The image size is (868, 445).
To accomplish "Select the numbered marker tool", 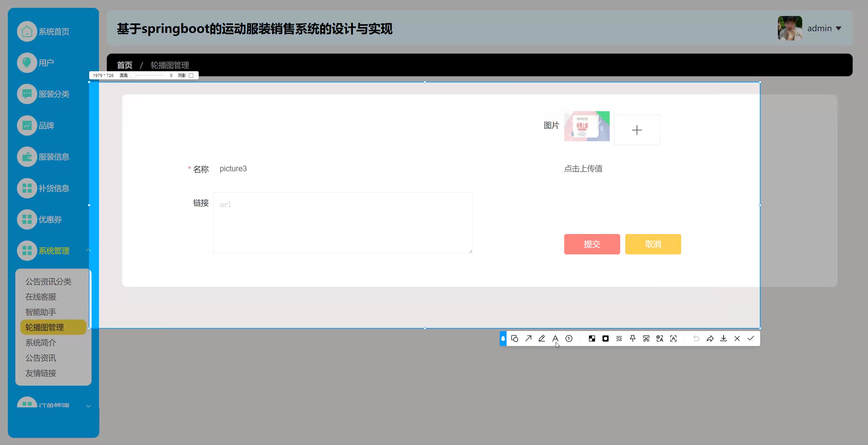I will (x=569, y=338).
